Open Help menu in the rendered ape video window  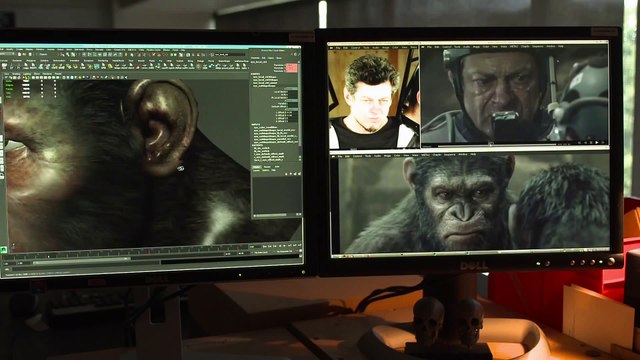473,155
